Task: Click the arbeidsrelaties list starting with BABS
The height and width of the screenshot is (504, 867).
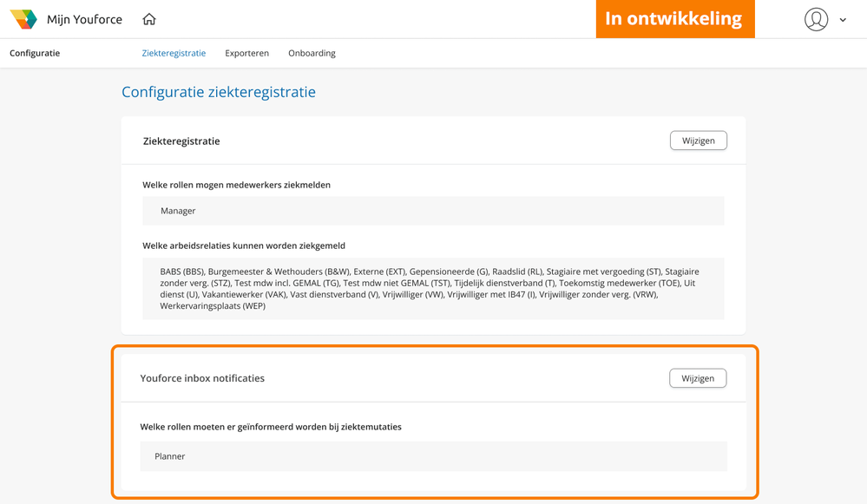Action: pos(433,288)
